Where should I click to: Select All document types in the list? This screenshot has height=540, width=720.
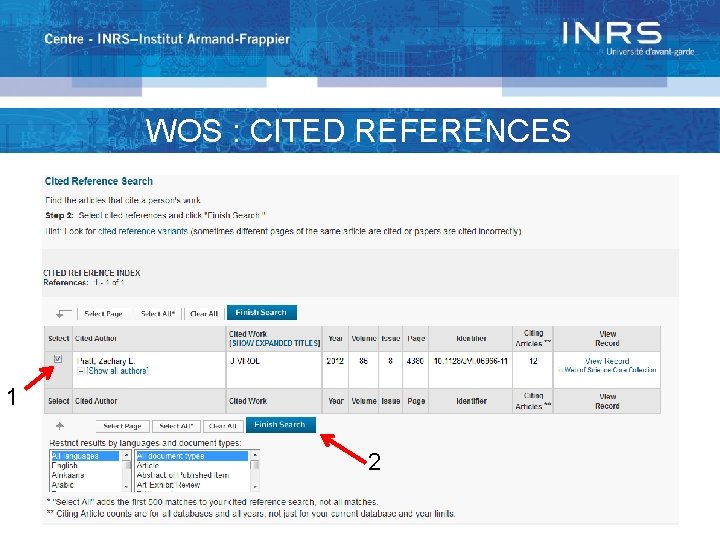pyautogui.click(x=192, y=456)
